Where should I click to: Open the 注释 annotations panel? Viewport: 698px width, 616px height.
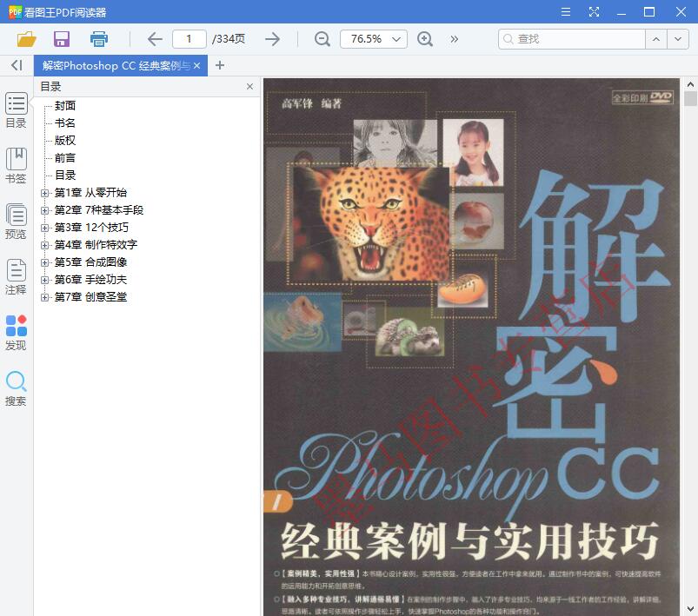click(x=16, y=277)
